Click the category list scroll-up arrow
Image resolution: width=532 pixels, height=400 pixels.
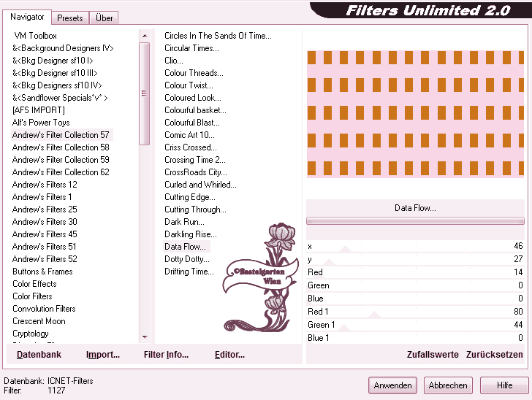click(x=145, y=36)
